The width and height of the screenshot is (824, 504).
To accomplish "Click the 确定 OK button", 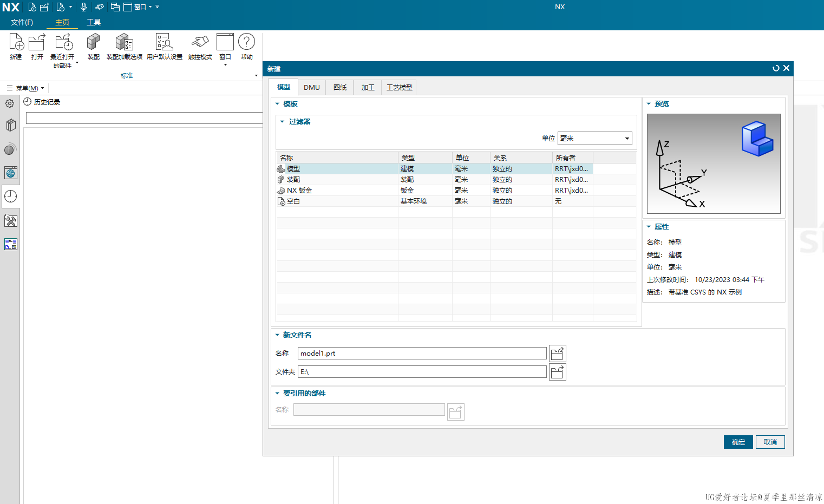I will coord(738,442).
